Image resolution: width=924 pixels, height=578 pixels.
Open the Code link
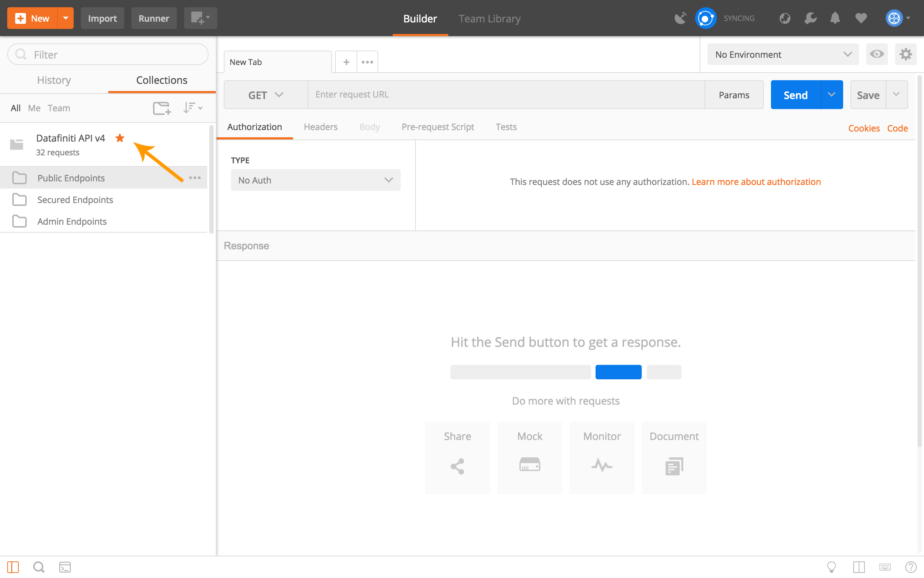click(897, 128)
